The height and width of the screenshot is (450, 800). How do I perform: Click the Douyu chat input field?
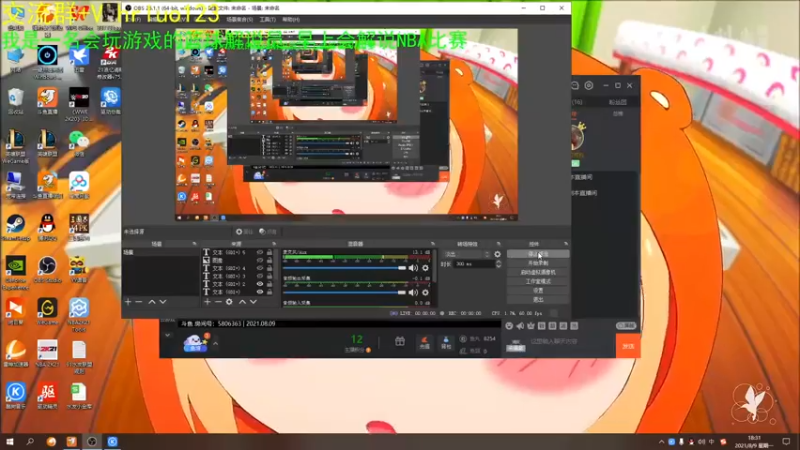tap(571, 341)
